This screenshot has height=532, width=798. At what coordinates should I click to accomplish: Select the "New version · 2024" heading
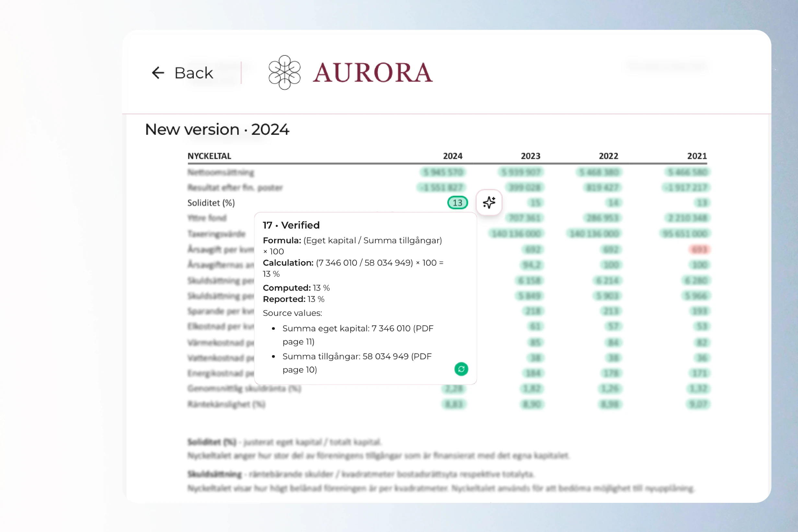coord(217,129)
